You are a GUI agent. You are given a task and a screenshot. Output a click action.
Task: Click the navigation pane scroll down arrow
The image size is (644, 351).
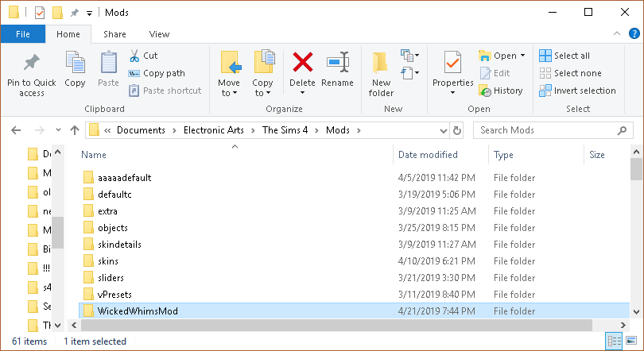point(58,326)
